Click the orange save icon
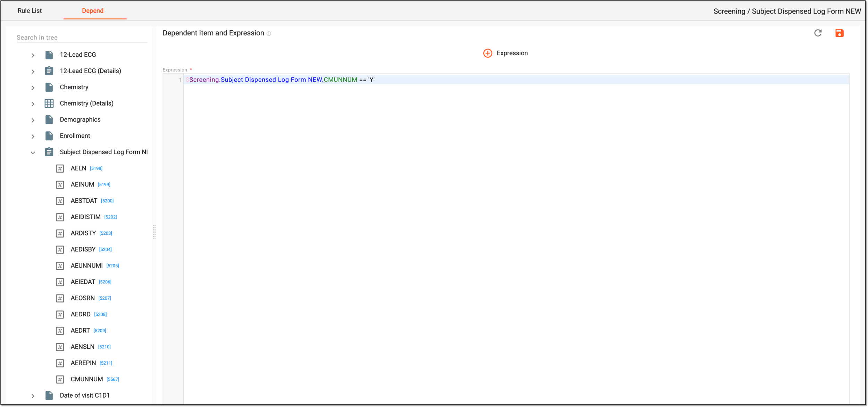 point(839,33)
